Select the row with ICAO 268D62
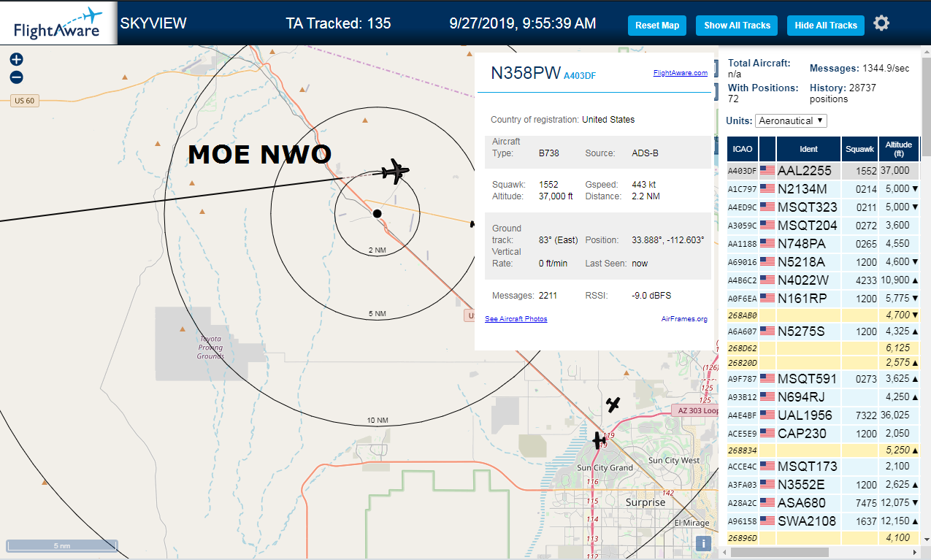Viewport: 931px width, 560px height. click(x=824, y=348)
